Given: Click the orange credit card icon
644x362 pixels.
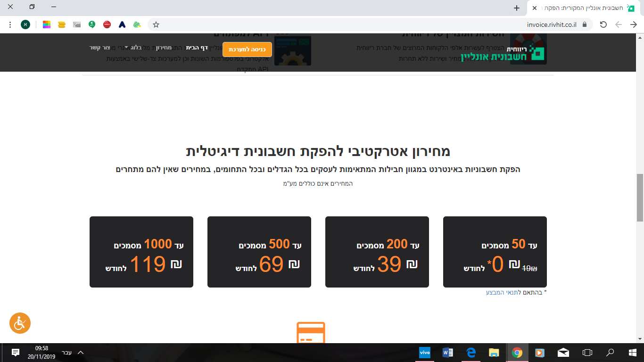Looking at the screenshot, I should 311,332.
